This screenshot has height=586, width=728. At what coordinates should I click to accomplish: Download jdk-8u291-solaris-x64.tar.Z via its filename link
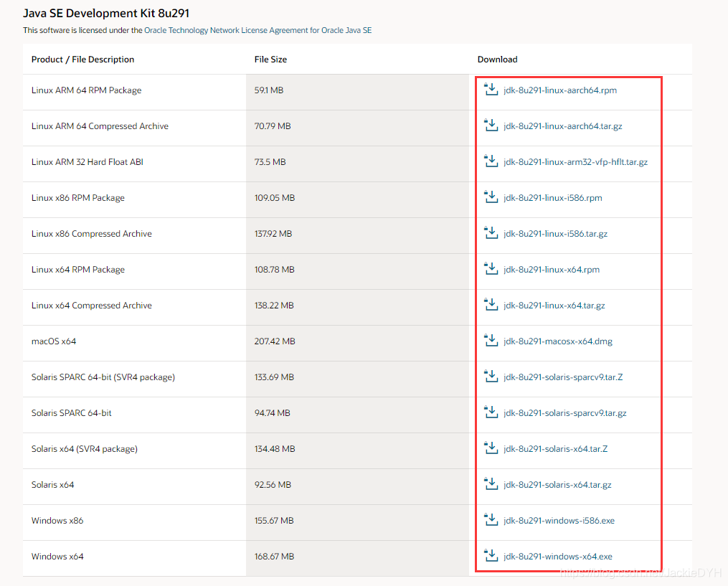coord(555,448)
